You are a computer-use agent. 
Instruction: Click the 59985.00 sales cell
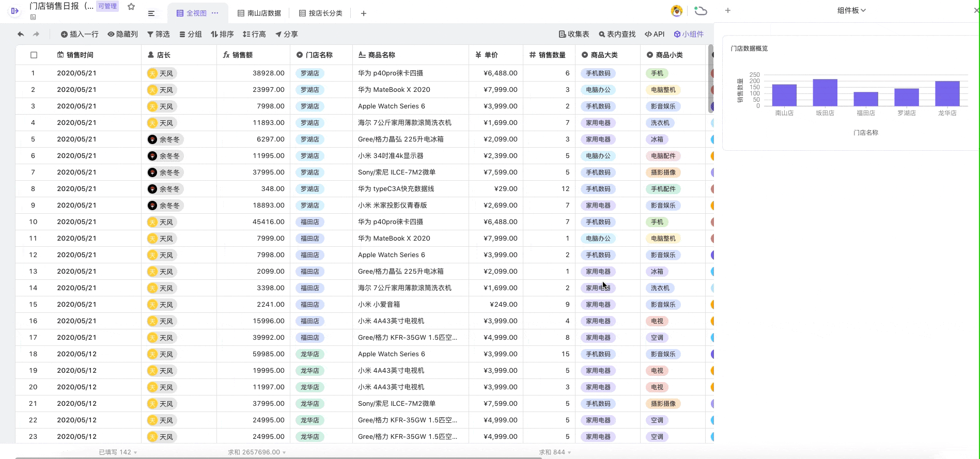pyautogui.click(x=253, y=354)
